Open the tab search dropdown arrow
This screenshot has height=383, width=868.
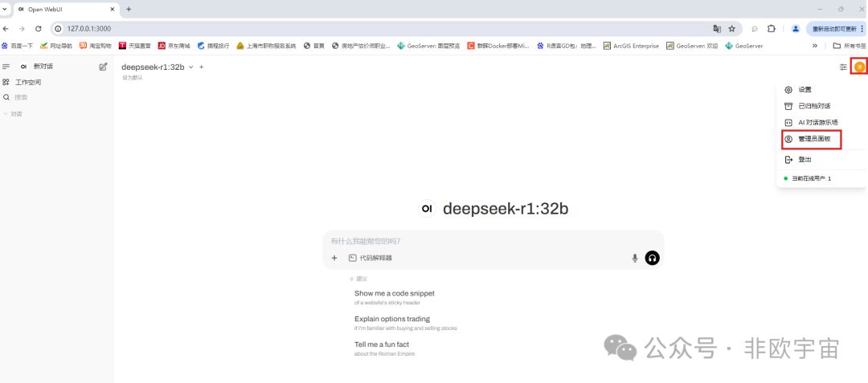(x=5, y=10)
